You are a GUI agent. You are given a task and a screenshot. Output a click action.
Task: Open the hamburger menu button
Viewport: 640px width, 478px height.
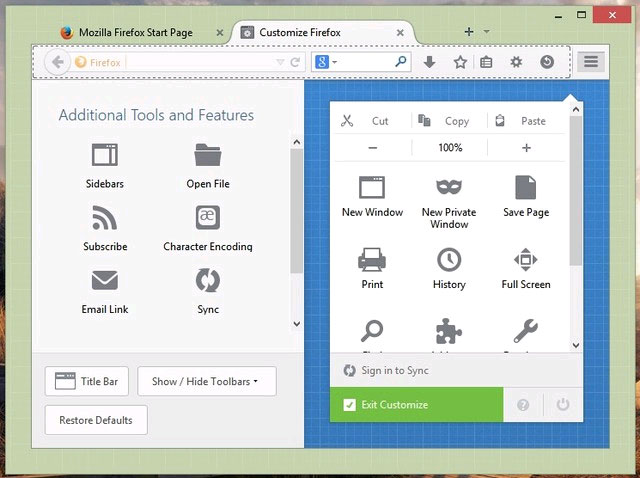[591, 62]
